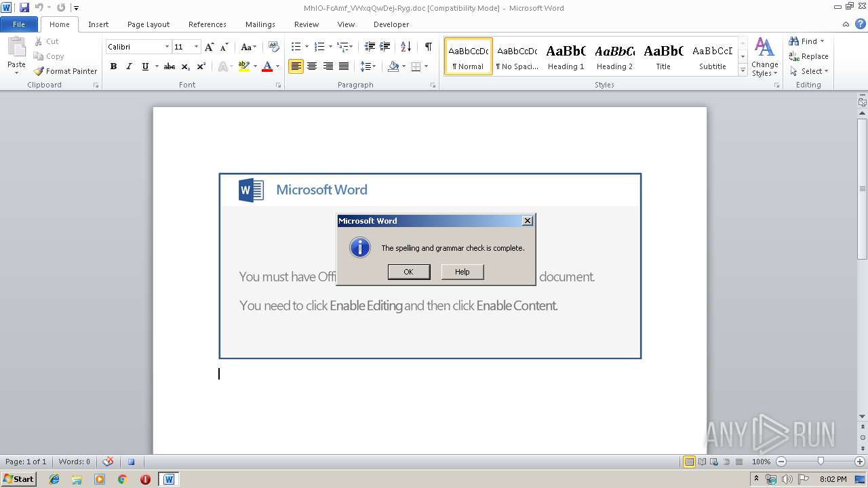868x488 pixels.
Task: Click the Font Color letter A
Action: pyautogui.click(x=267, y=66)
